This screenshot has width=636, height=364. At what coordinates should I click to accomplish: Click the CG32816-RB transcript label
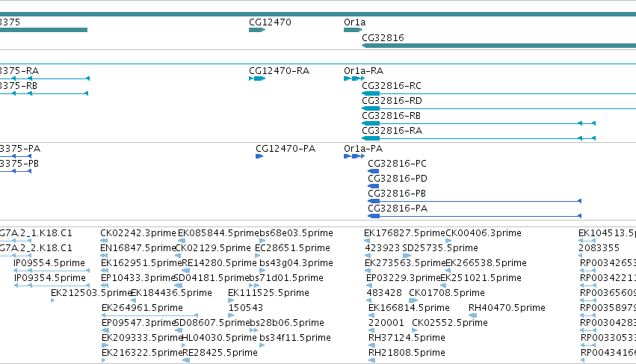click(x=391, y=116)
